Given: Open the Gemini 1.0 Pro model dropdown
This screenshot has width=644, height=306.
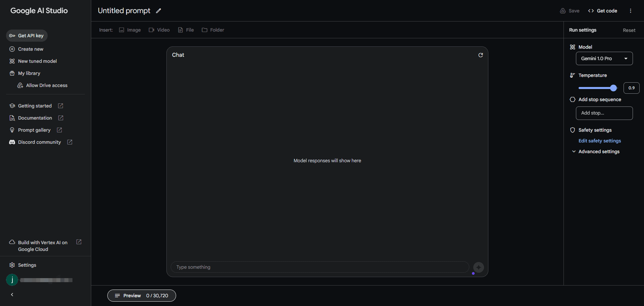Looking at the screenshot, I should [x=604, y=58].
